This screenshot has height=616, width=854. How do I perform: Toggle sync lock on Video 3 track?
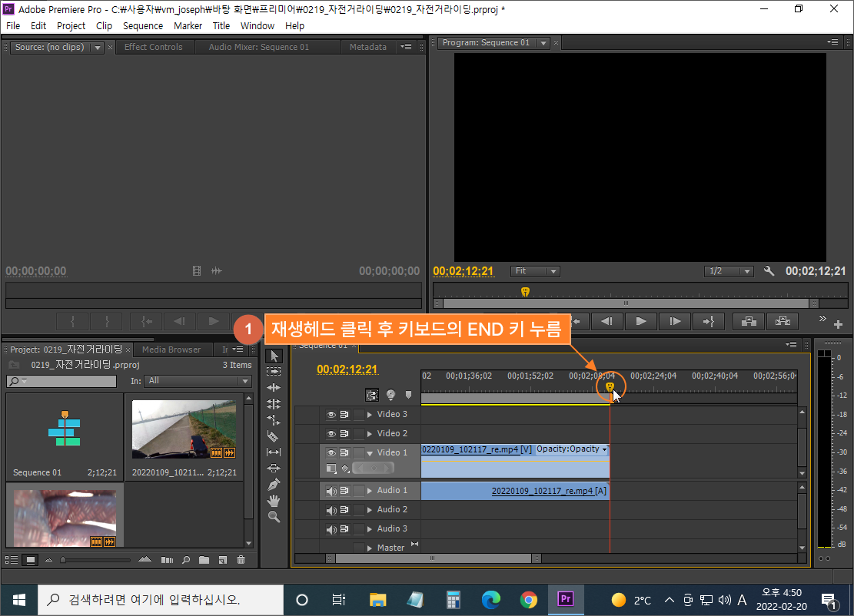[345, 415]
